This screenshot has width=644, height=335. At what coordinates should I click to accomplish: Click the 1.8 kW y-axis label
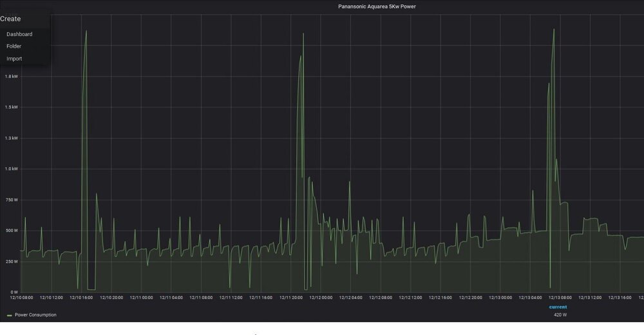coord(11,76)
